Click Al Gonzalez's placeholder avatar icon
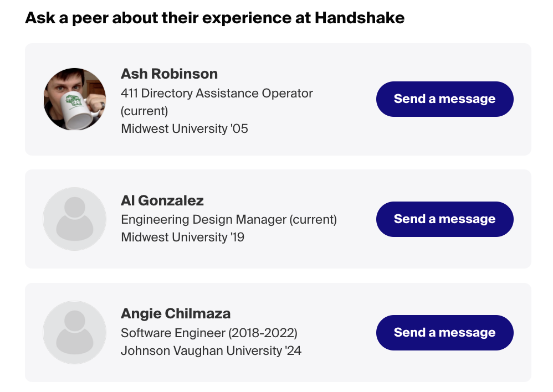Viewport: 553px width, 392px height. pyautogui.click(x=74, y=219)
